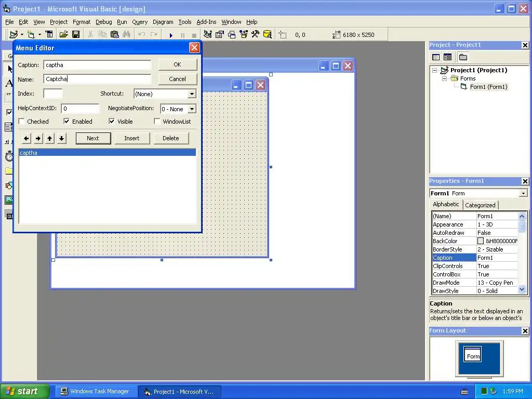Toggle the Enabled checkbox
The height and width of the screenshot is (399, 532).
tap(66, 122)
